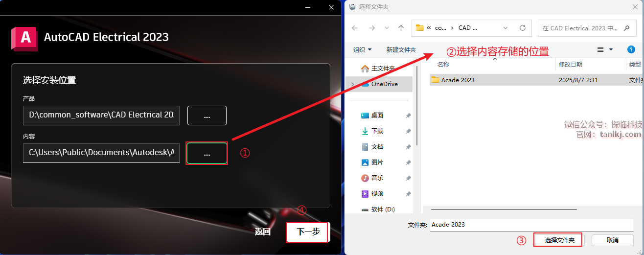Click the pin icon next to 桌面

click(408, 116)
